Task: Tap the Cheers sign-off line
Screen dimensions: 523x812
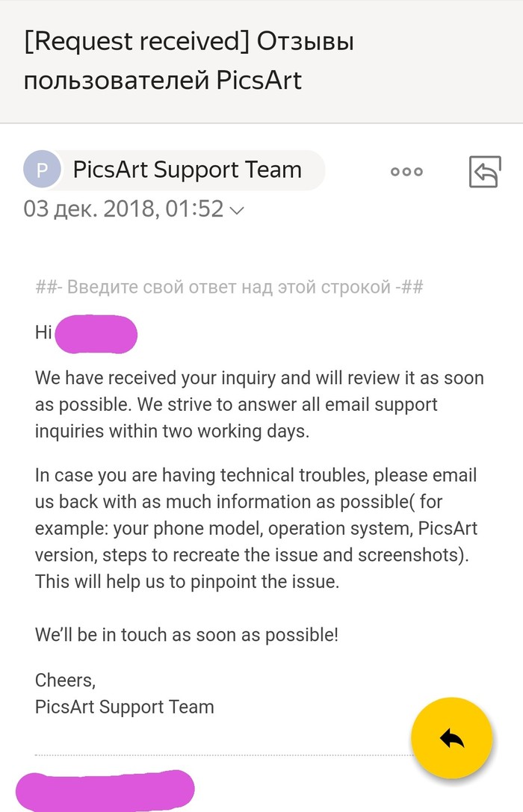Action: [65, 681]
